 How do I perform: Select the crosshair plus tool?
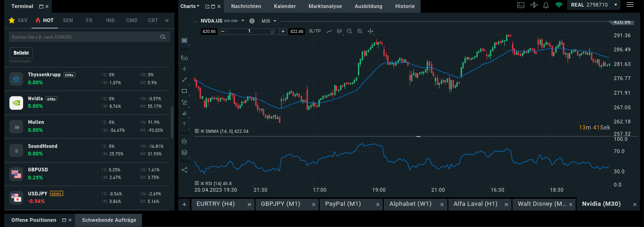[184, 69]
